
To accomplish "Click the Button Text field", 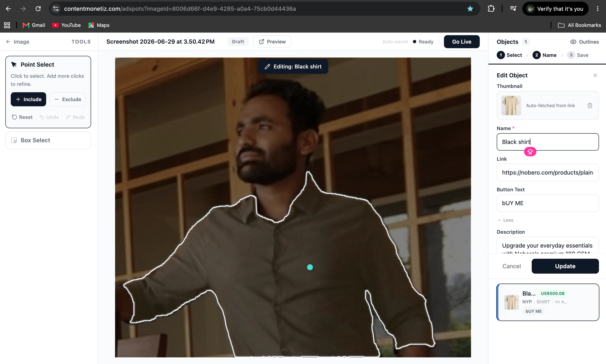I will pyautogui.click(x=548, y=203).
